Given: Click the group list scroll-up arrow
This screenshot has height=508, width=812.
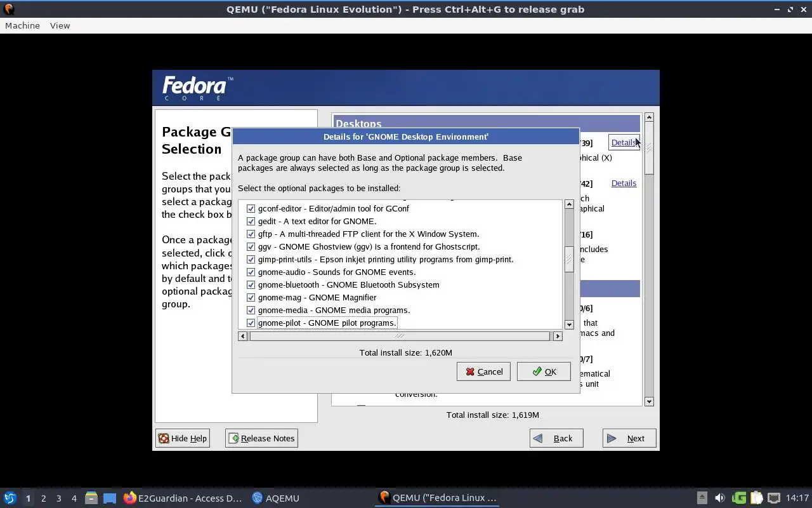Looking at the screenshot, I should [x=649, y=117].
